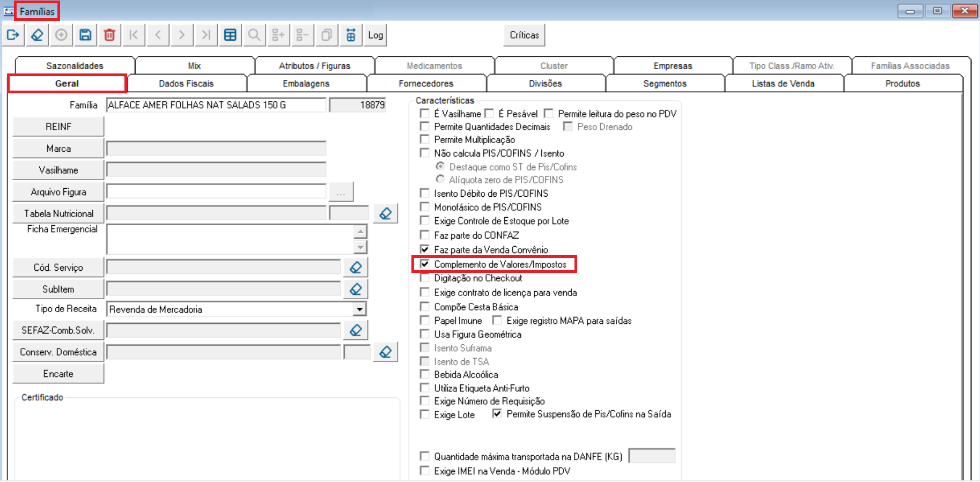The height and width of the screenshot is (482, 980).
Task: Check Compõe Cesta Básica
Action: 424,306
